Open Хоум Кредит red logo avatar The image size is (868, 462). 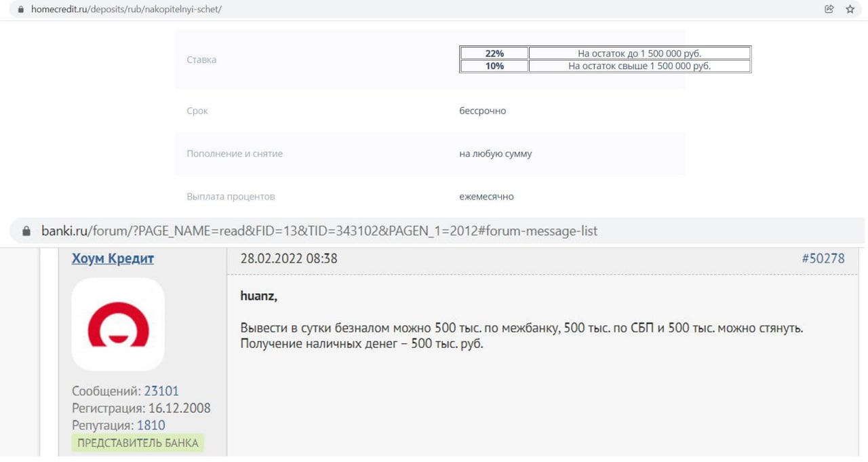click(118, 324)
